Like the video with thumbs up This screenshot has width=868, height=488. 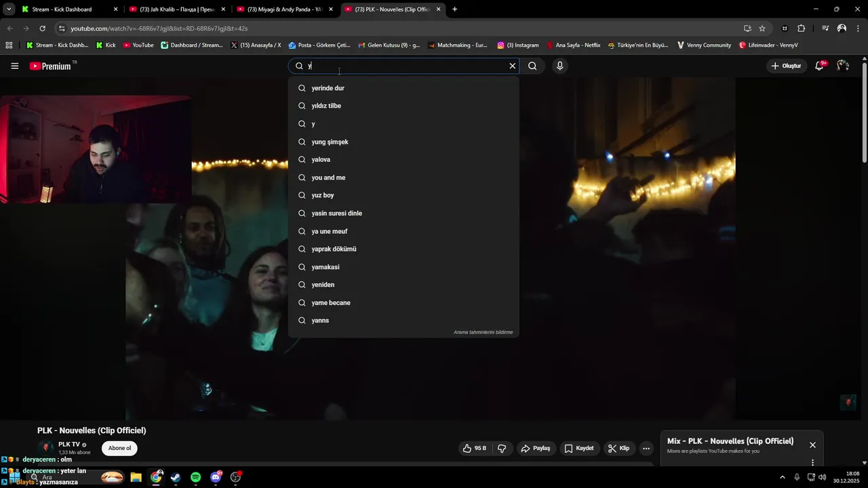(474, 448)
